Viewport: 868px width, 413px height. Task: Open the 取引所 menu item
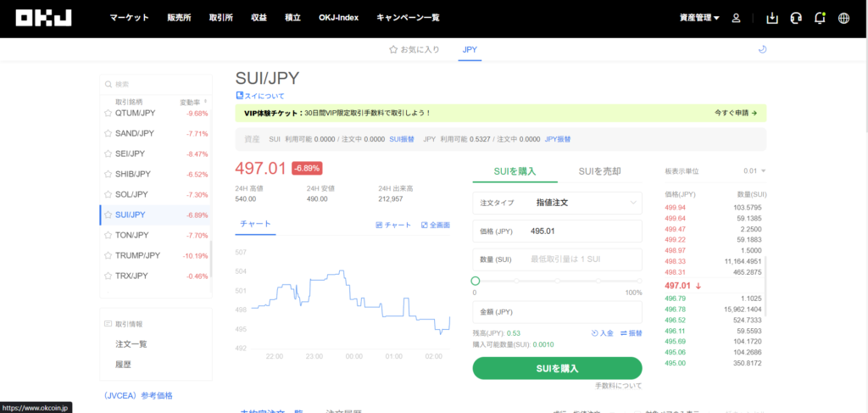[x=220, y=18]
